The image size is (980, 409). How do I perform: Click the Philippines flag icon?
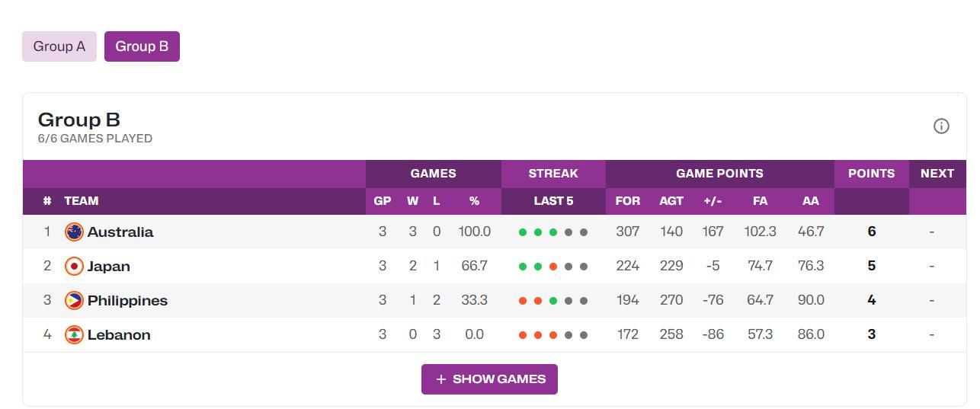tap(74, 301)
